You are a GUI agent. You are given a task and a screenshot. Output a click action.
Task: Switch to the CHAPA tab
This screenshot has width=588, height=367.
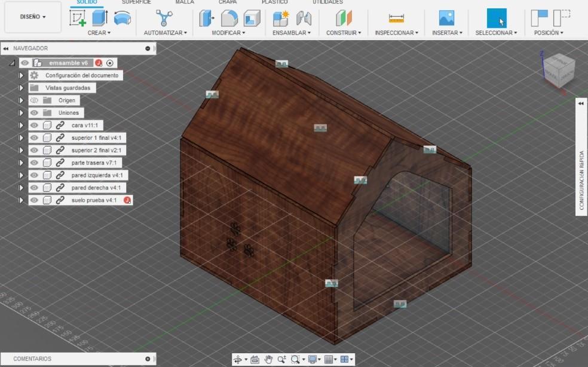(228, 2)
